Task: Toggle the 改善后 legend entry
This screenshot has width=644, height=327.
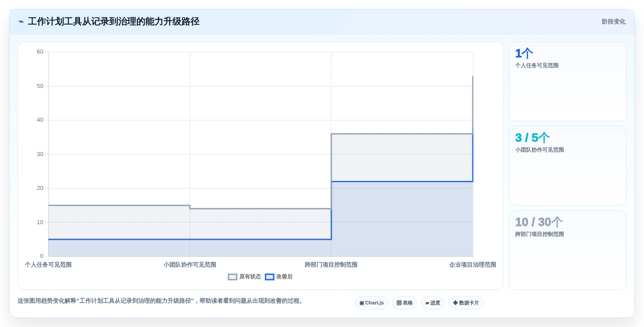Action: (x=279, y=277)
